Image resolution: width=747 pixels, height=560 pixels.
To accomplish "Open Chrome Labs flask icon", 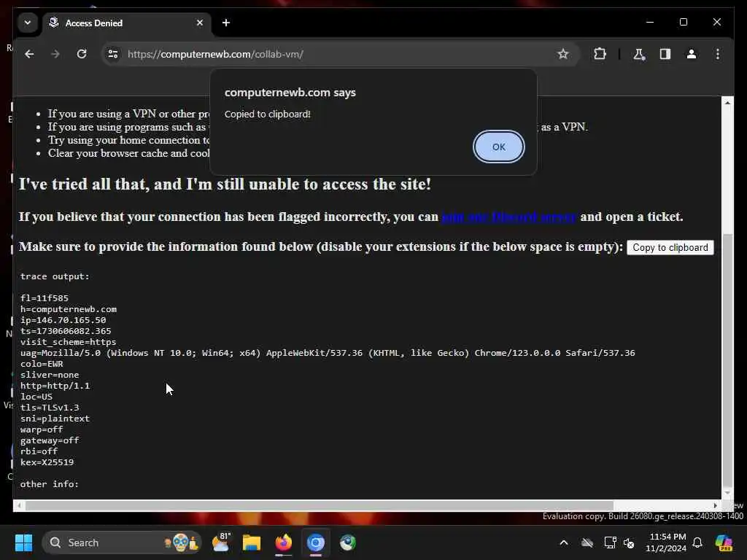I will click(x=639, y=54).
